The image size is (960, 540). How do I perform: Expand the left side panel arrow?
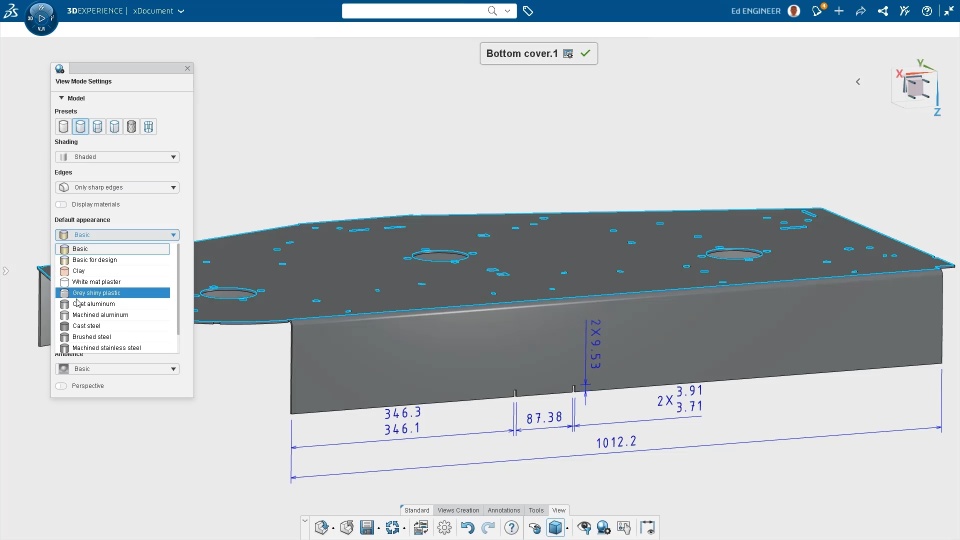click(x=6, y=271)
